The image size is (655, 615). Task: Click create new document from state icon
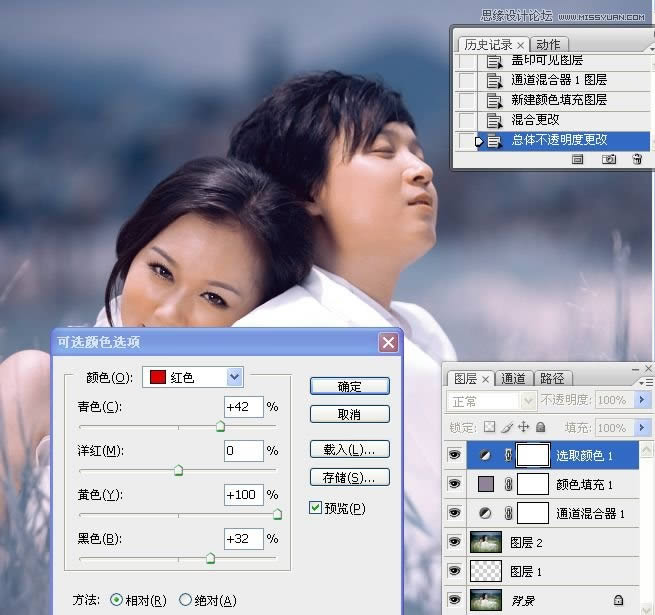[578, 159]
